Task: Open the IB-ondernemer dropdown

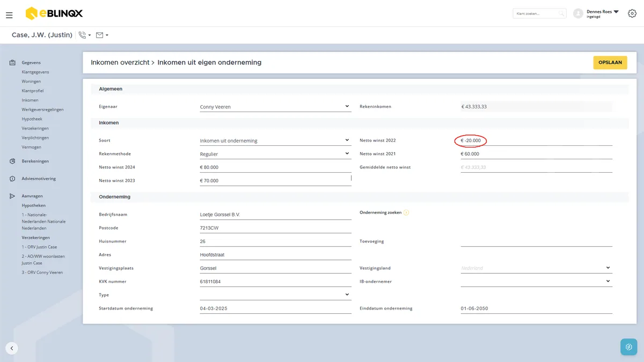Action: point(536,282)
